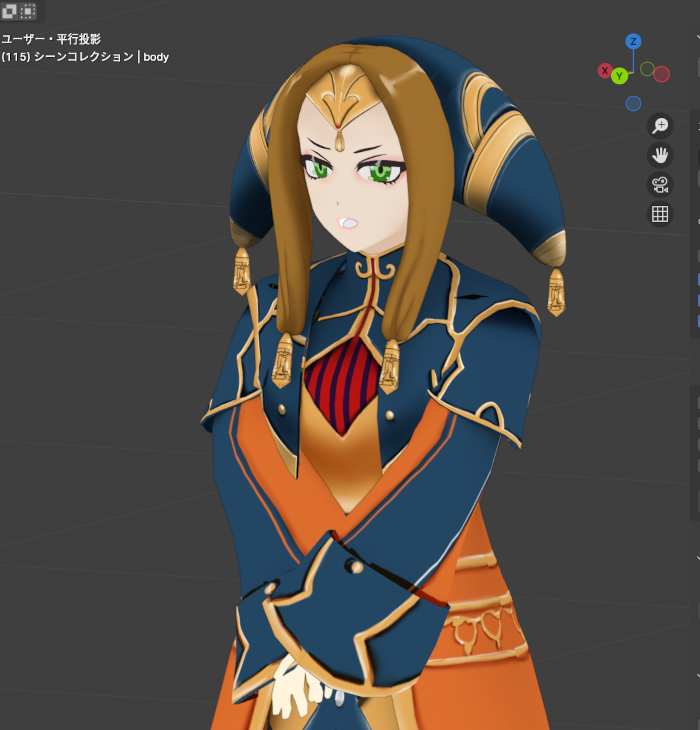Click the green Y axis gizmo handle
The height and width of the screenshot is (730, 700).
[x=619, y=76]
